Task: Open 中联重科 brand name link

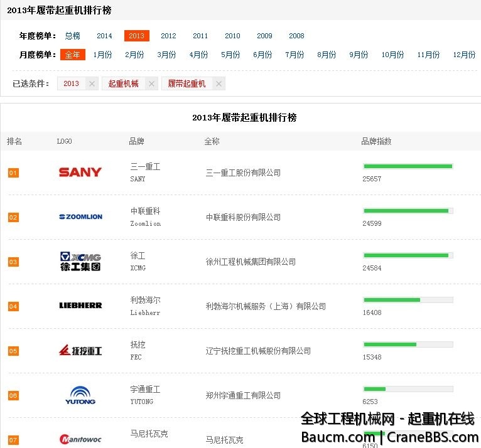Action: [145, 211]
